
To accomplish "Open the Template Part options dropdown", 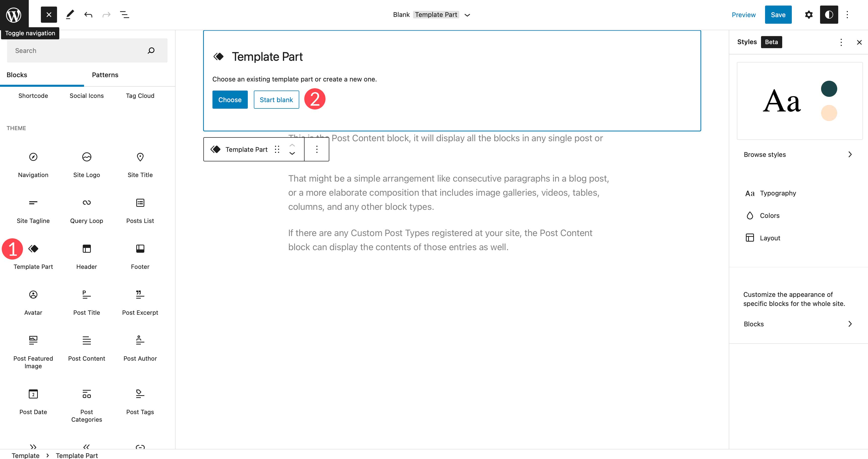I will [x=317, y=149].
